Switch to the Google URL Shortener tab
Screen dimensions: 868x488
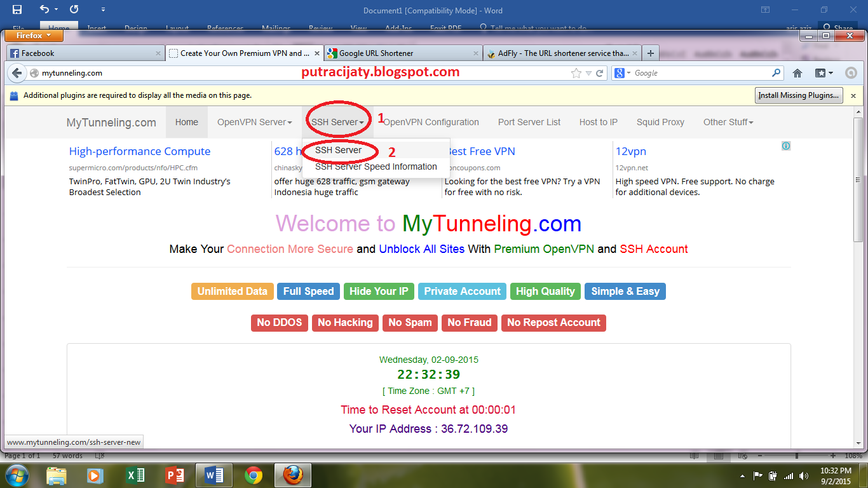coord(403,53)
